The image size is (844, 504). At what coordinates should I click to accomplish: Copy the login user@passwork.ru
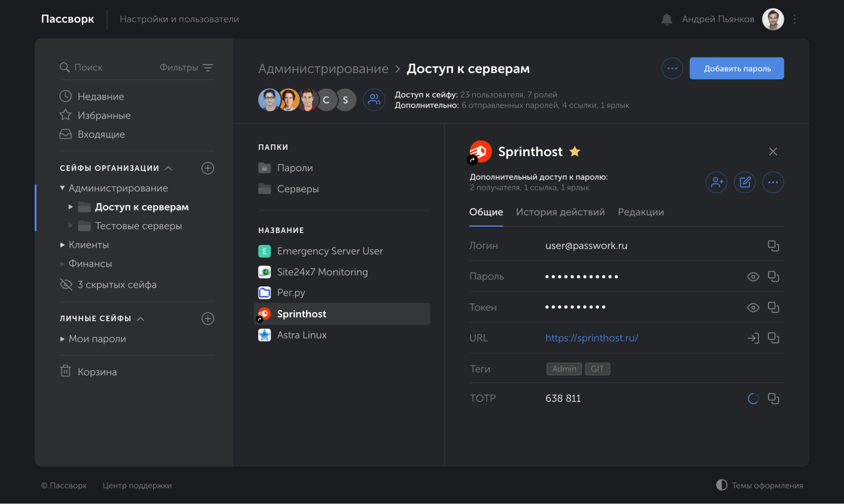point(773,246)
